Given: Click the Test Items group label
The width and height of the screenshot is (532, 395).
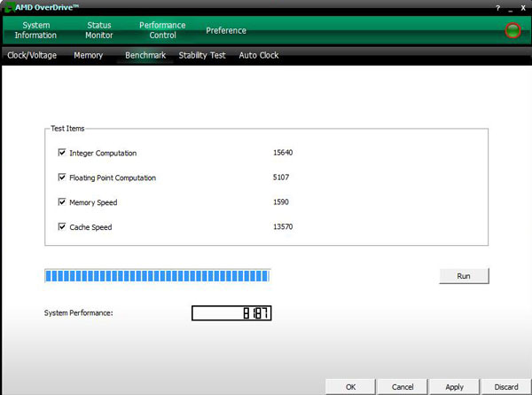Looking at the screenshot, I should click(67, 129).
